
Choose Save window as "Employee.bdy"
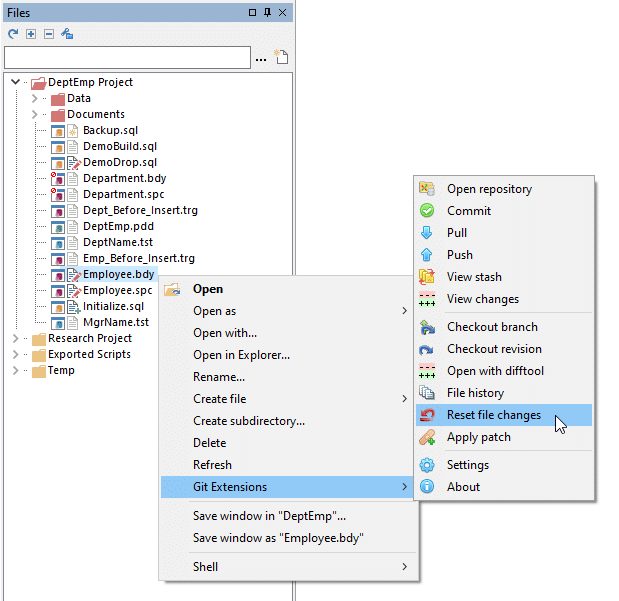point(289,538)
